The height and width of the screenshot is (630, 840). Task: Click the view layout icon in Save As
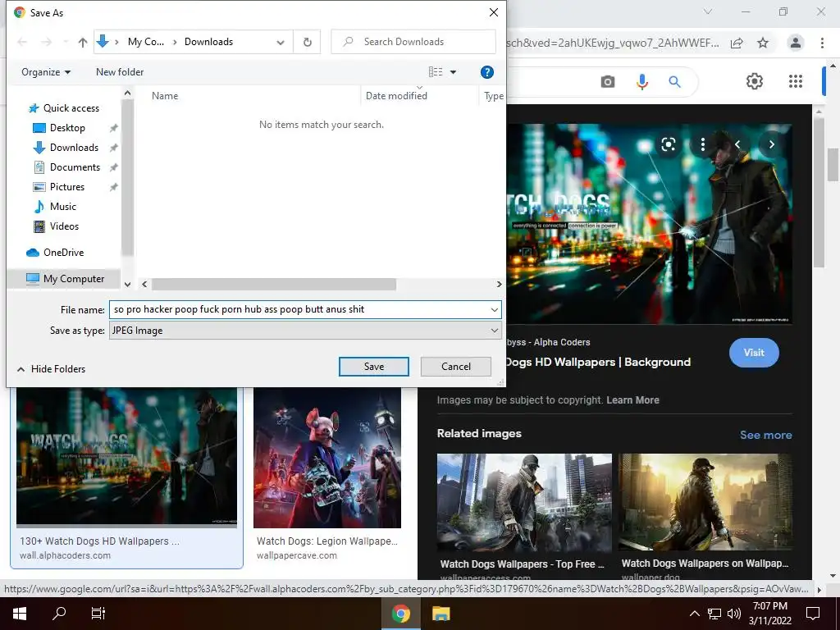[436, 72]
